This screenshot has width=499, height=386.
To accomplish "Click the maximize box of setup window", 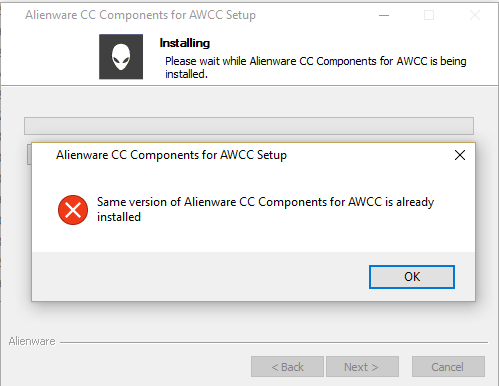I will 429,15.
